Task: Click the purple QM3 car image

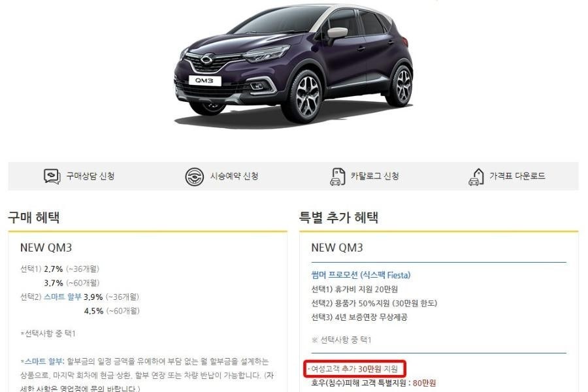Action: (293, 64)
